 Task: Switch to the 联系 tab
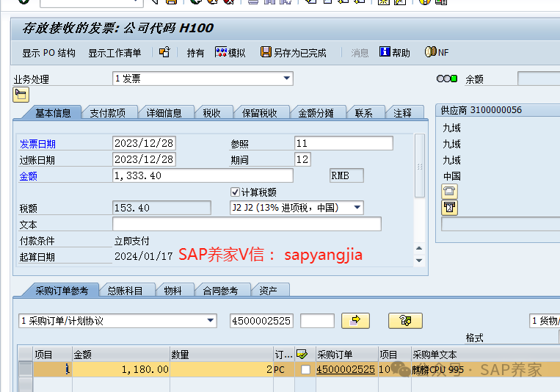click(364, 113)
